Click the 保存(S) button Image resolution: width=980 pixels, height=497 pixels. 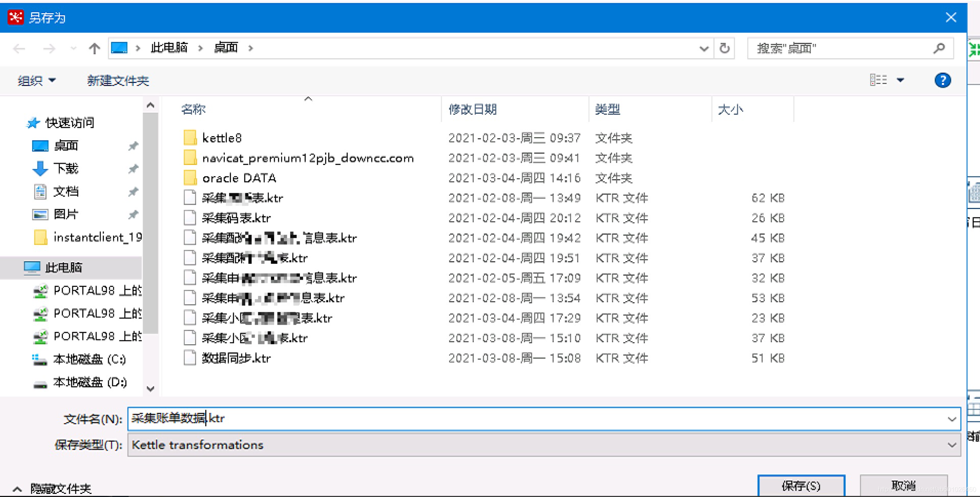(801, 486)
